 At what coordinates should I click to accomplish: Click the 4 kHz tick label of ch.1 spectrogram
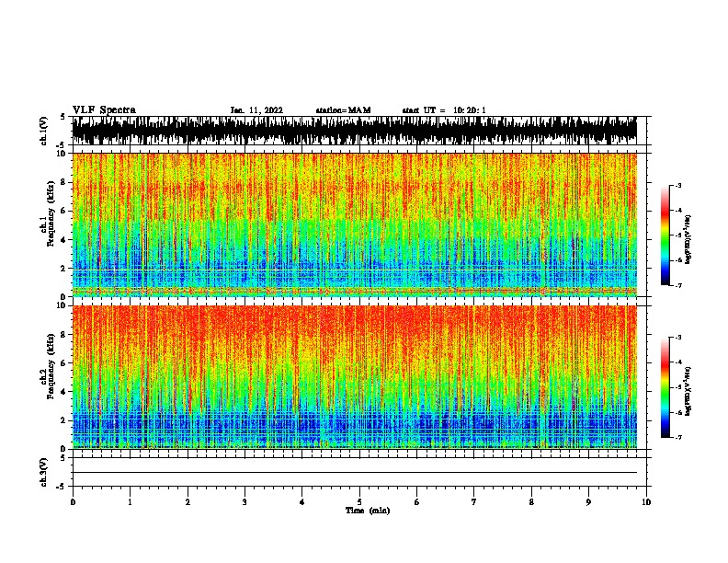point(64,240)
